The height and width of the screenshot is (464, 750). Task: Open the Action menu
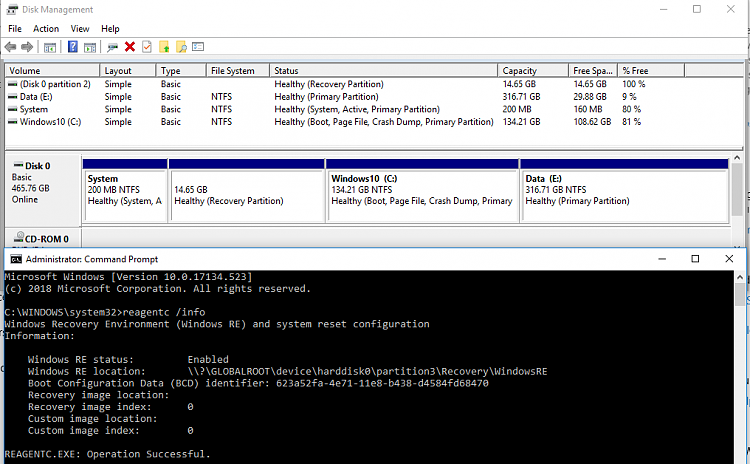[x=46, y=29]
